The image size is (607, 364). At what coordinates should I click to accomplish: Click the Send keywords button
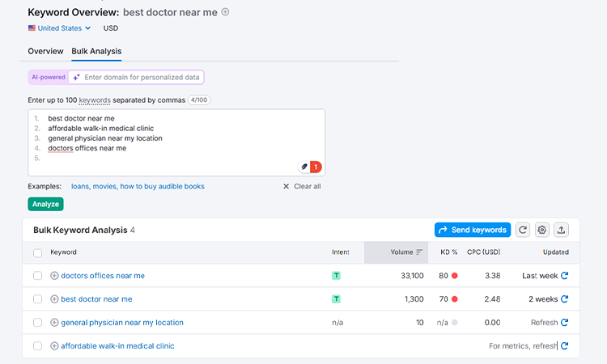(473, 230)
